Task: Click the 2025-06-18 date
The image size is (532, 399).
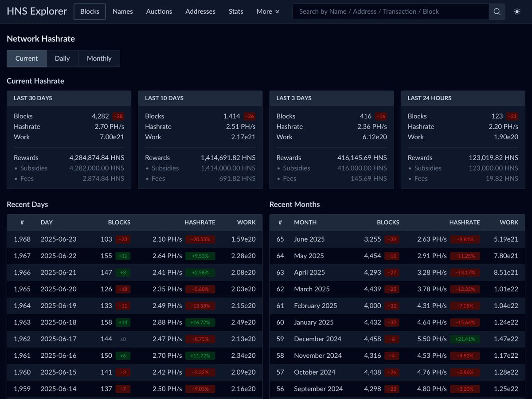Action: click(x=59, y=322)
